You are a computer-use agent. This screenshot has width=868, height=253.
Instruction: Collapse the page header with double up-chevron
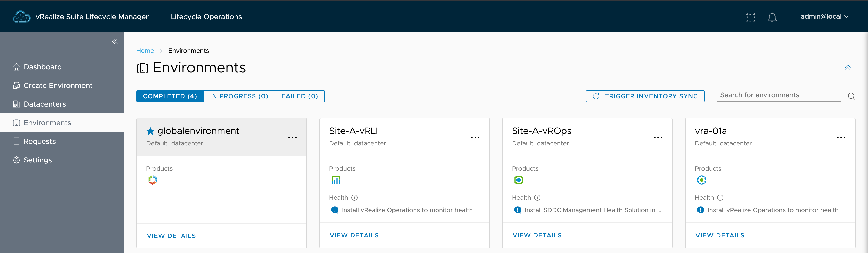click(x=848, y=68)
